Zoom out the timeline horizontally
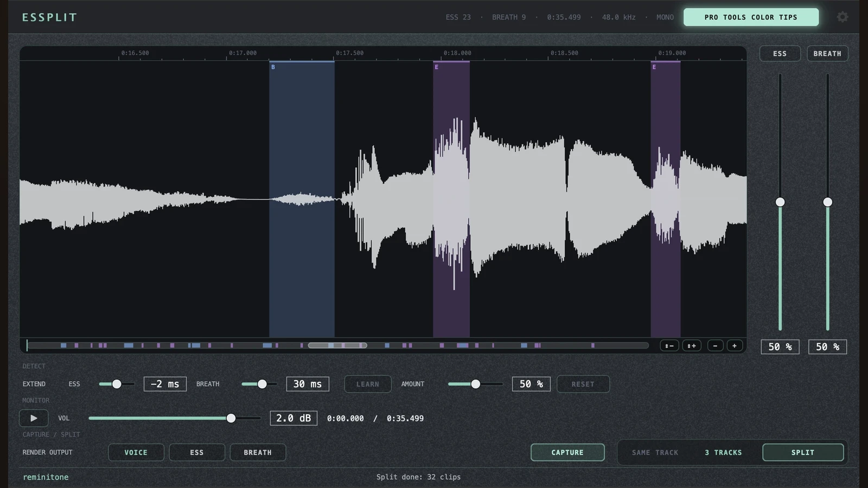868x488 pixels. pyautogui.click(x=716, y=346)
